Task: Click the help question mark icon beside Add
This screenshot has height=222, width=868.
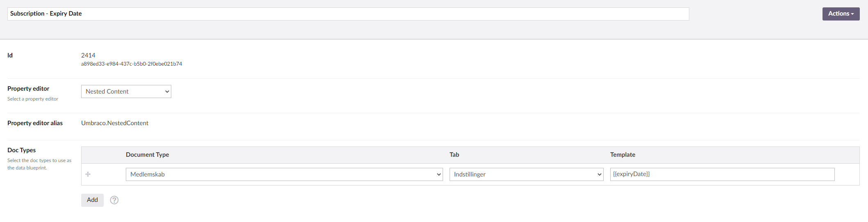Action: [x=114, y=200]
